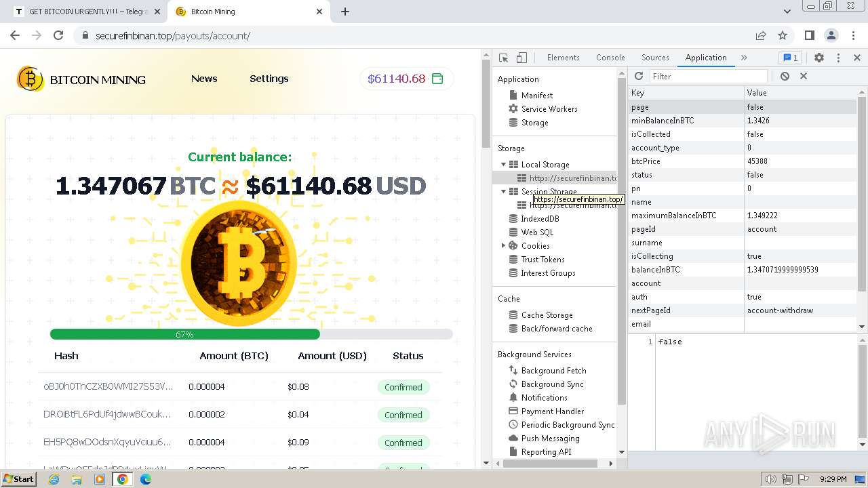
Task: Refresh the storage table
Action: (x=639, y=77)
